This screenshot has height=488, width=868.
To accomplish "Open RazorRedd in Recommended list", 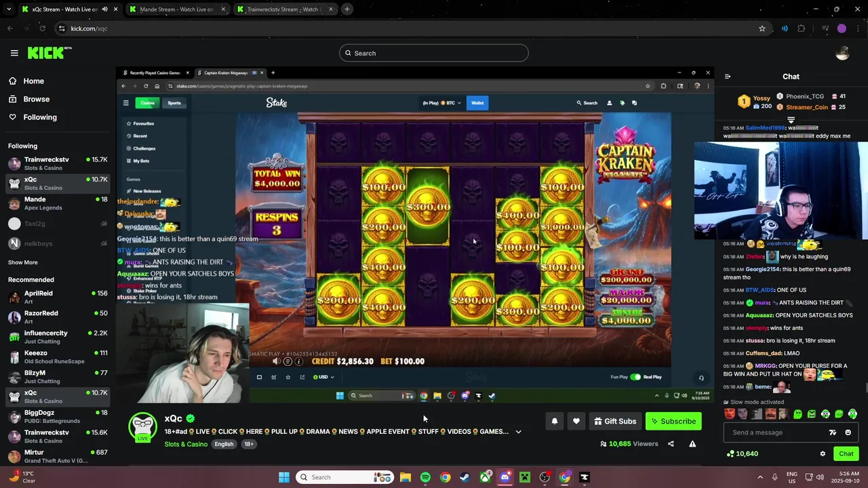I will 58,317.
